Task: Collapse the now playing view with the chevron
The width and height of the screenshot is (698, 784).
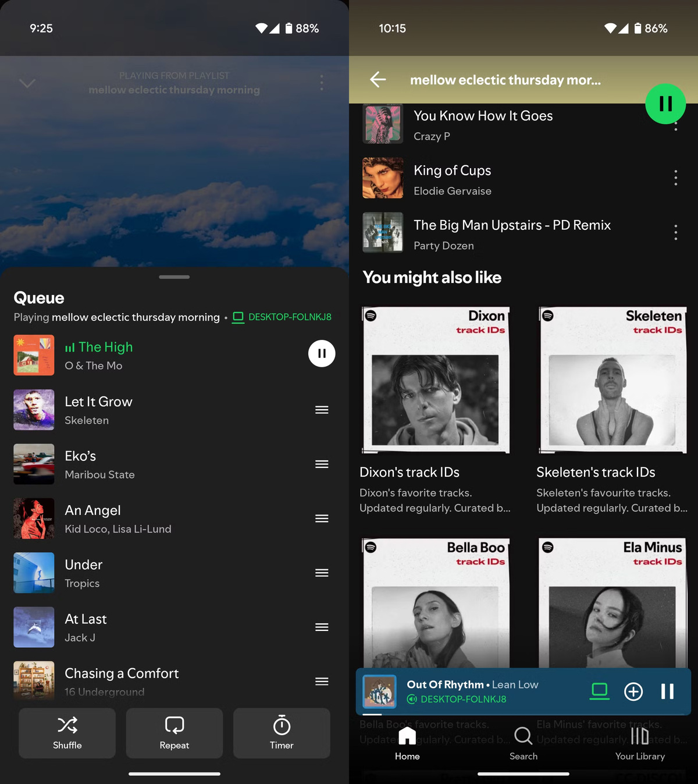Action: click(x=27, y=83)
